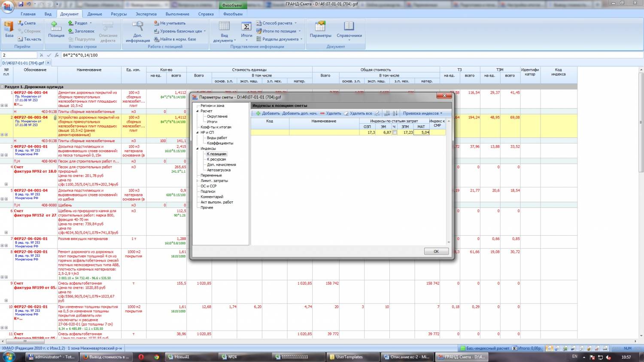644x362 pixels.
Task: Expand the Лимит. затраты tree node
Action: (x=197, y=181)
